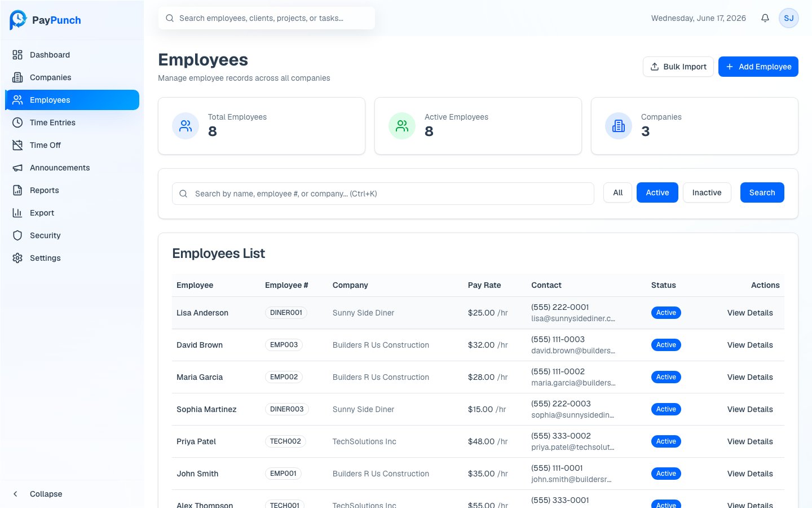
Task: Click the Active Employees green icon
Action: tap(402, 126)
